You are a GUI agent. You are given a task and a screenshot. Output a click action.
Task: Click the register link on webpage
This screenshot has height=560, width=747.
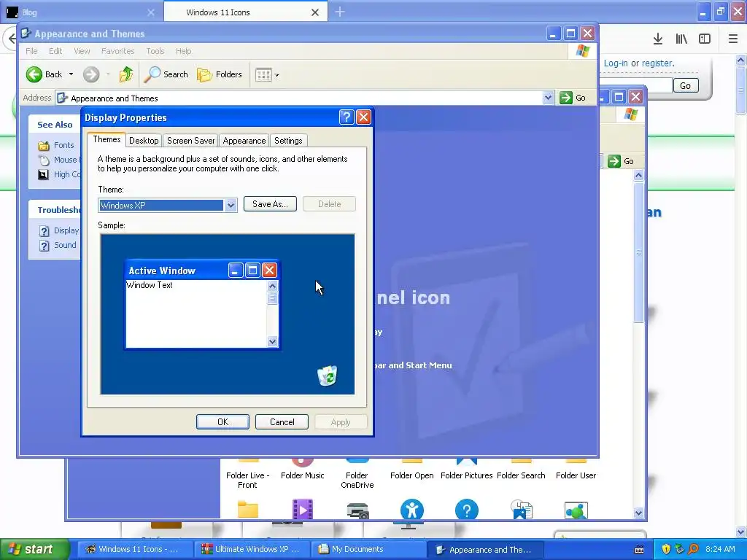click(x=657, y=63)
